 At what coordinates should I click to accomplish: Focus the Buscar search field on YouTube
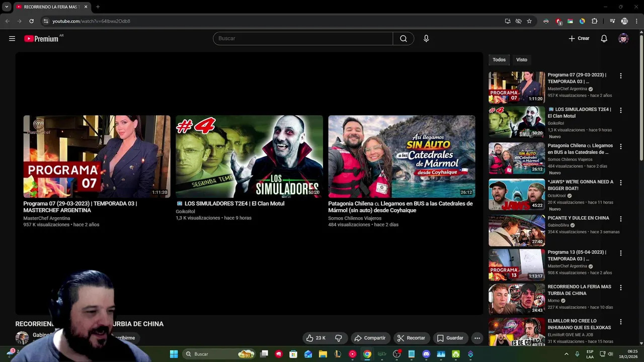tap(303, 39)
